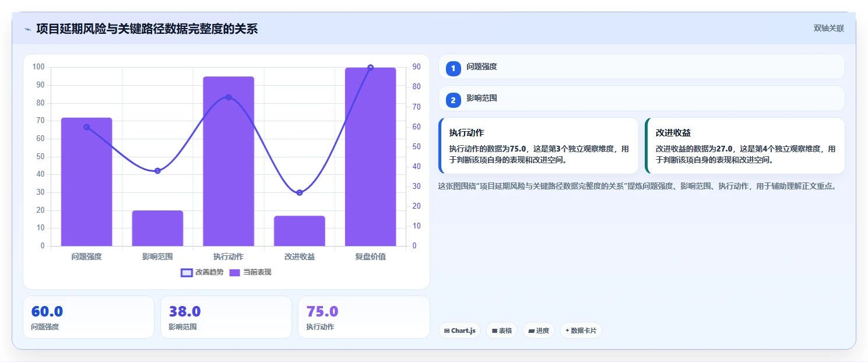Click the line point atop 复盘价值 bar
The width and height of the screenshot is (868, 362).
[x=371, y=68]
